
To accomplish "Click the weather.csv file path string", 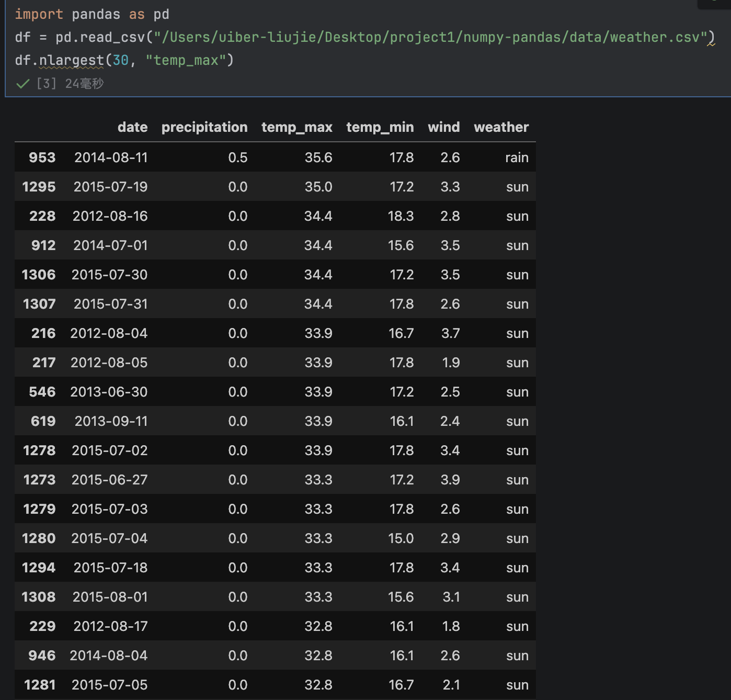I will [x=431, y=37].
